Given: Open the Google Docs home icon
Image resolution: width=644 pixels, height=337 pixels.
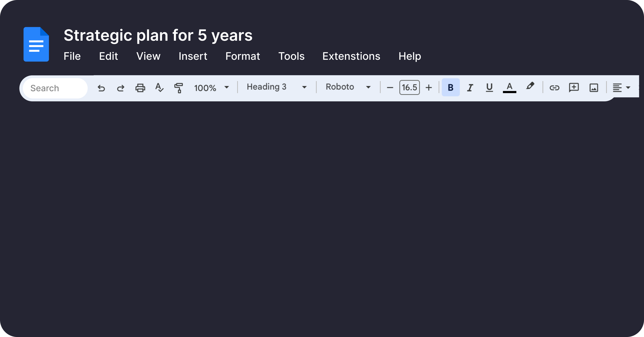Looking at the screenshot, I should pos(36,44).
